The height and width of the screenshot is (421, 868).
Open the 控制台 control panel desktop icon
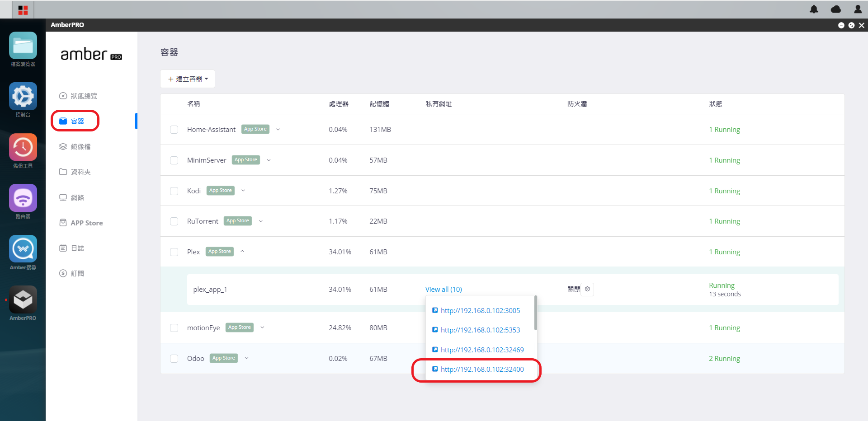(23, 96)
